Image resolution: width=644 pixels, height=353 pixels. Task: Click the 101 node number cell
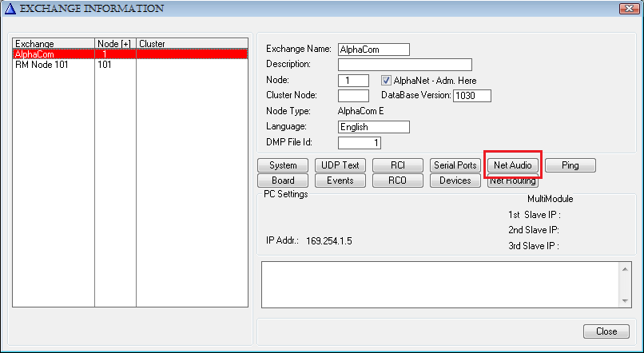pyautogui.click(x=105, y=65)
